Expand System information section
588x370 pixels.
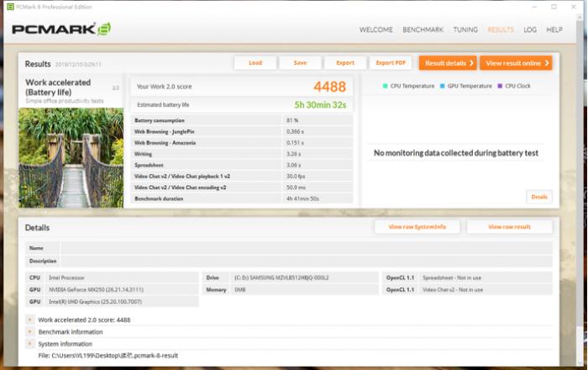[x=29, y=344]
